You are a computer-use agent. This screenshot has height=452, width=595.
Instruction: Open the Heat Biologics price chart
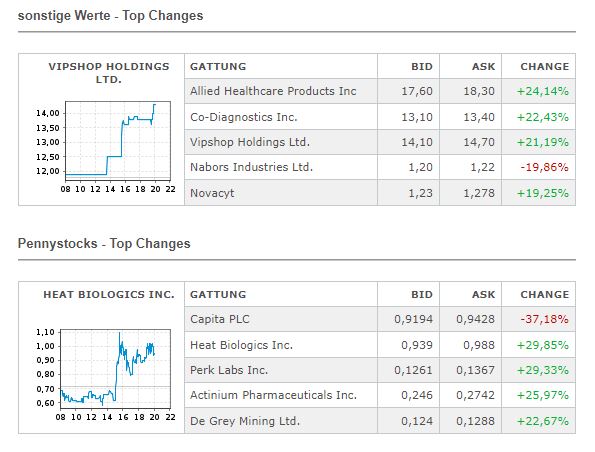tap(115, 369)
